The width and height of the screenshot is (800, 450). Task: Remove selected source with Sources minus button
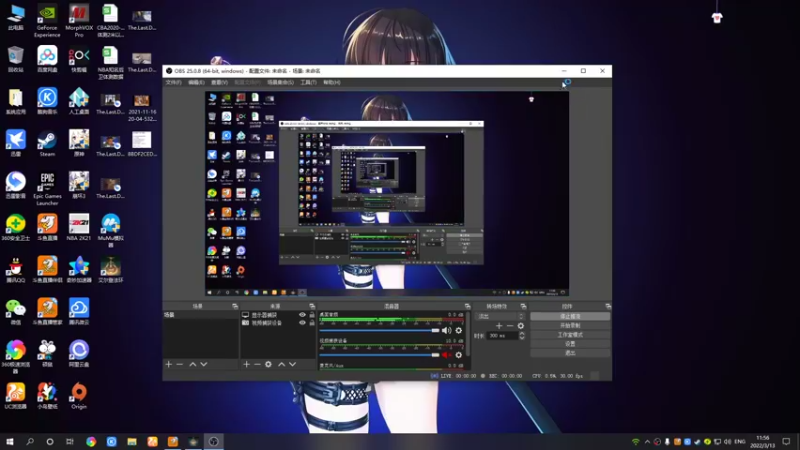(257, 364)
